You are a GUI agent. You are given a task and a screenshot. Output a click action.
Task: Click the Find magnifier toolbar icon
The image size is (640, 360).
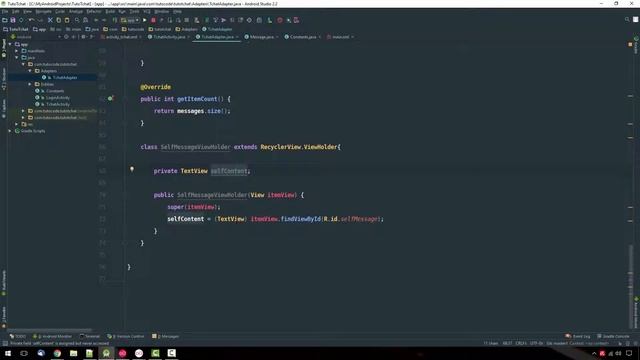[77, 20]
